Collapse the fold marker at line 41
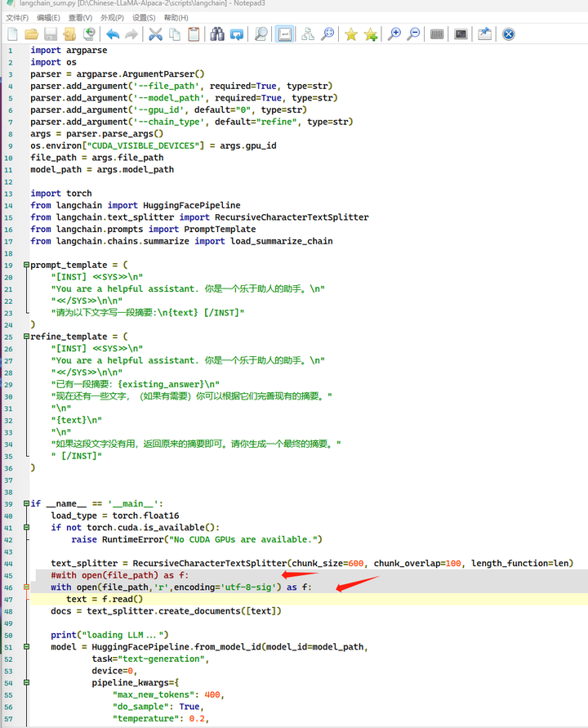This screenshot has width=588, height=728. pos(26,528)
